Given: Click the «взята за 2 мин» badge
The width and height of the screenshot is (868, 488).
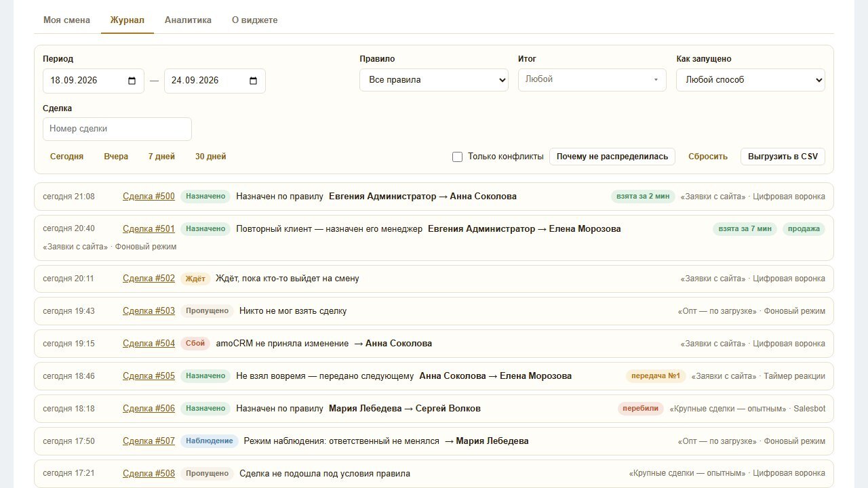Looking at the screenshot, I should coord(643,197).
